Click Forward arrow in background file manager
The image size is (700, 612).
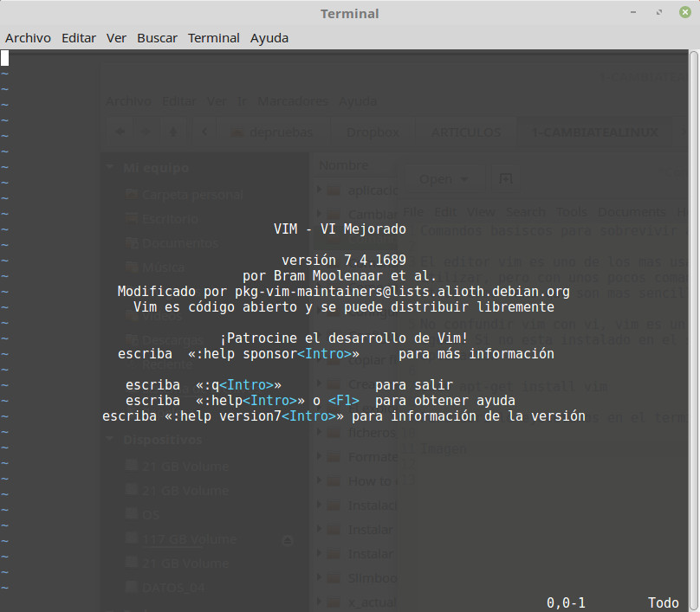point(146,132)
